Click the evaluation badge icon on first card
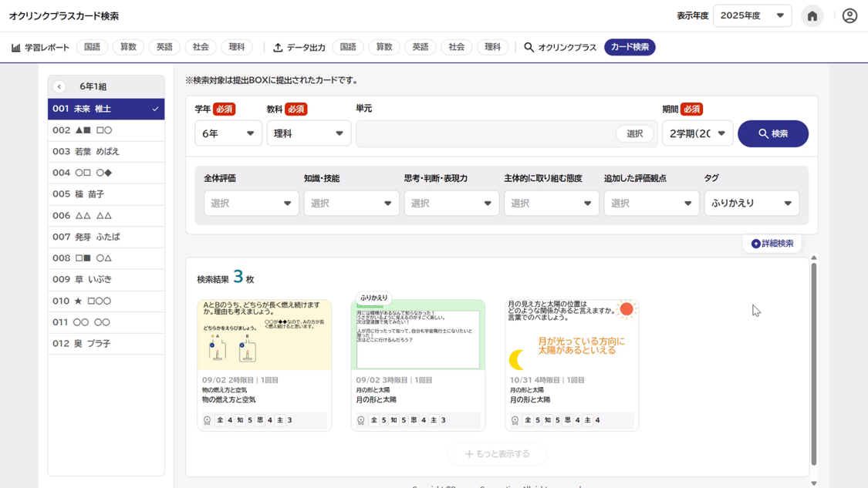 pyautogui.click(x=207, y=420)
